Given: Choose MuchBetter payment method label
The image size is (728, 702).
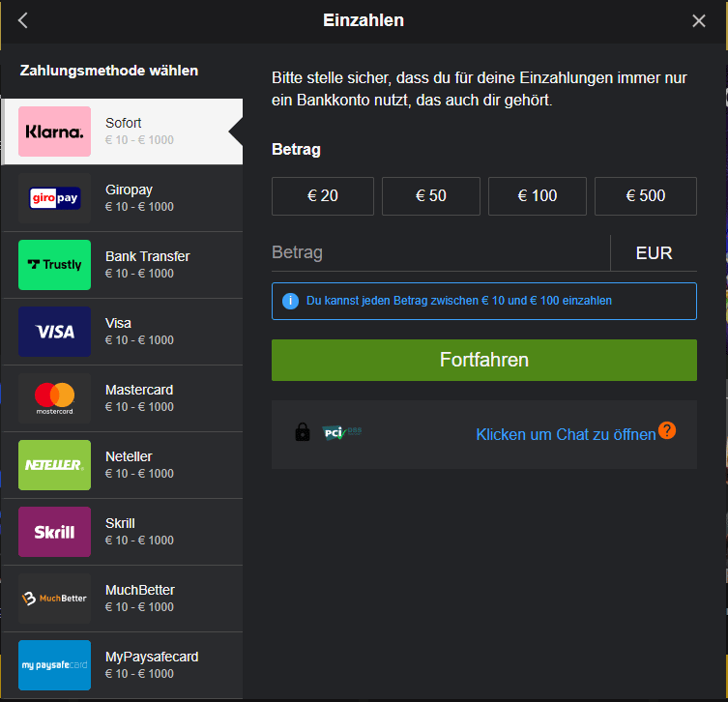Looking at the screenshot, I should click(x=140, y=590).
